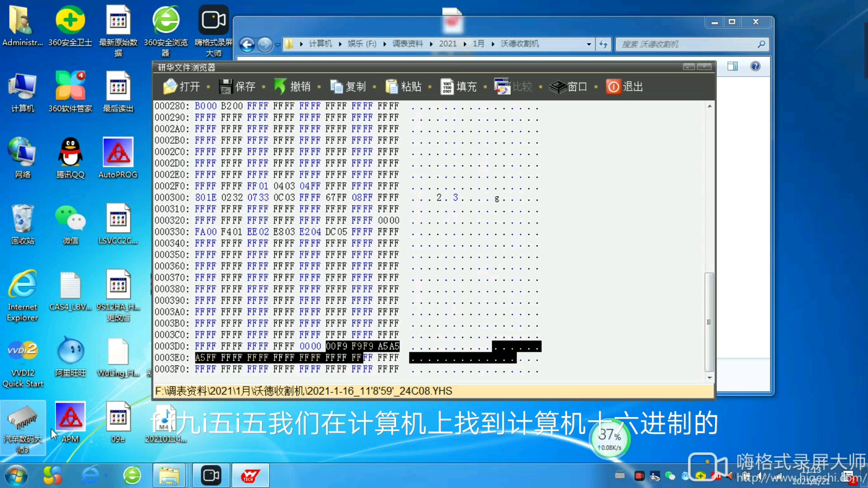Select the LSVCC2C file icon
868x488 pixels.
pos(118,225)
